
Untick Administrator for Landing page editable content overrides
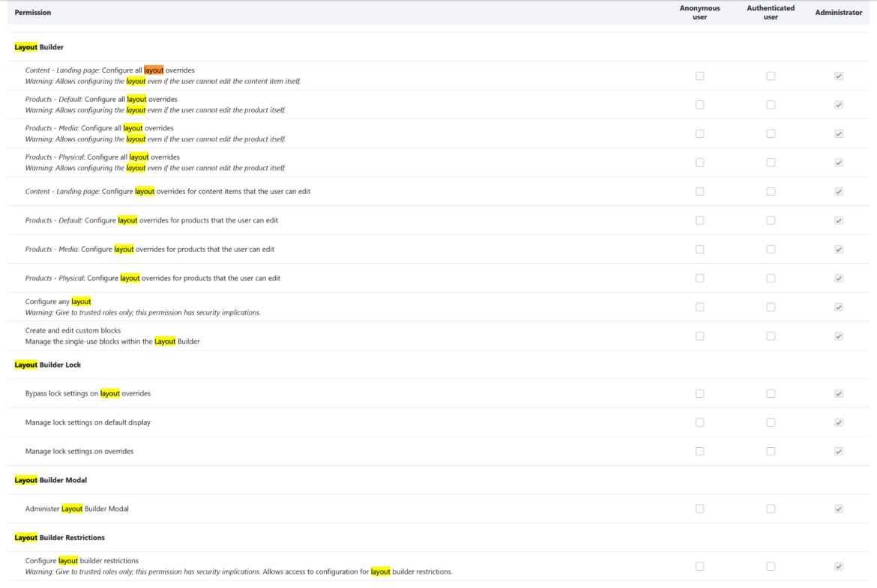[839, 192]
